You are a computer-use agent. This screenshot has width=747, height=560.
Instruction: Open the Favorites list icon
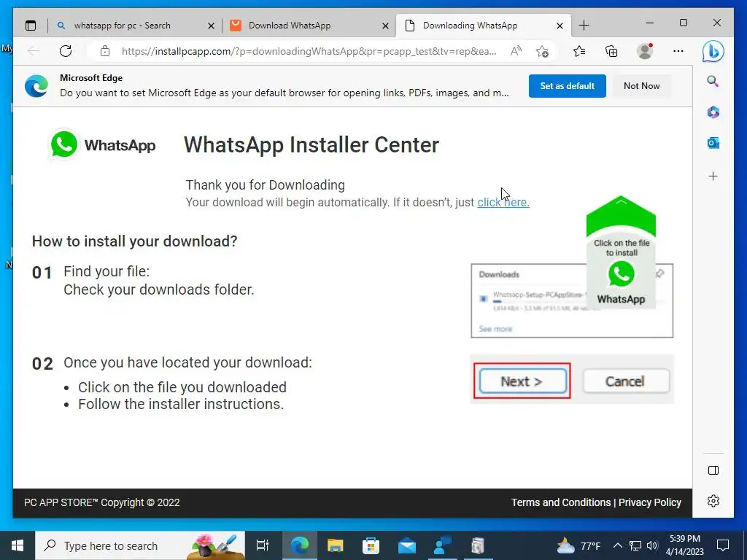579,51
